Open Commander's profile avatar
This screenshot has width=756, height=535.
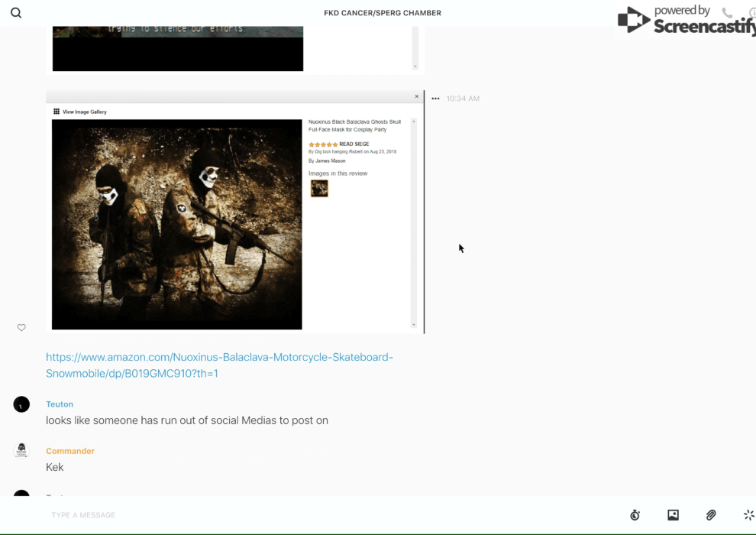point(21,451)
